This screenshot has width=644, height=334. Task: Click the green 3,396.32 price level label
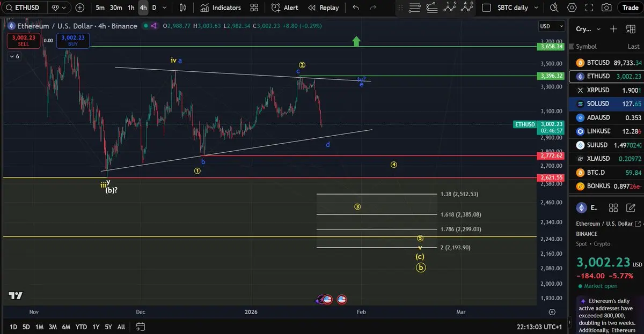[x=550, y=76]
